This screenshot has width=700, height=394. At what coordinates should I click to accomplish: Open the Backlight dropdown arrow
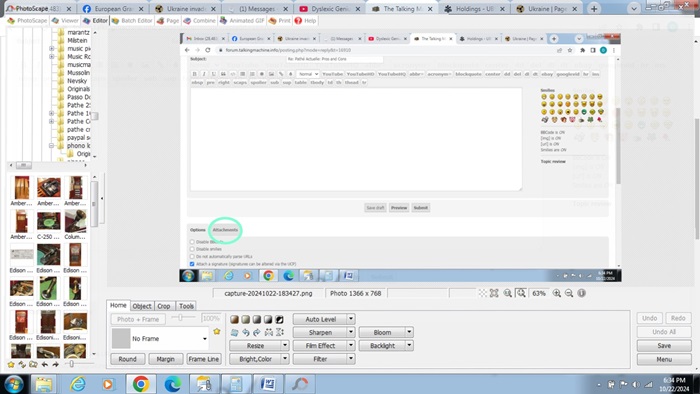tap(409, 346)
